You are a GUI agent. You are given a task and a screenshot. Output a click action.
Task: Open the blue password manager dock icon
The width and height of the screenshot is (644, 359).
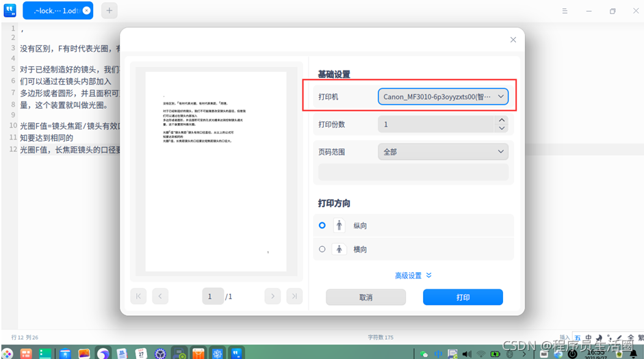(x=65, y=354)
